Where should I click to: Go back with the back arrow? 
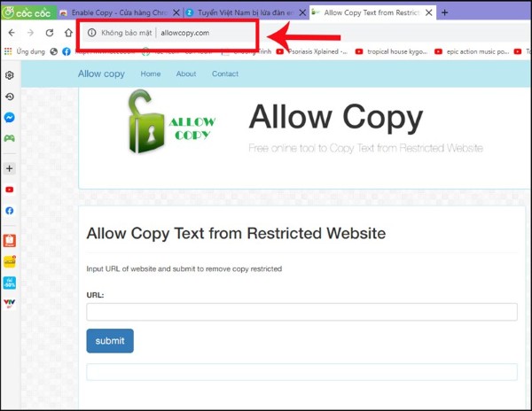12,33
